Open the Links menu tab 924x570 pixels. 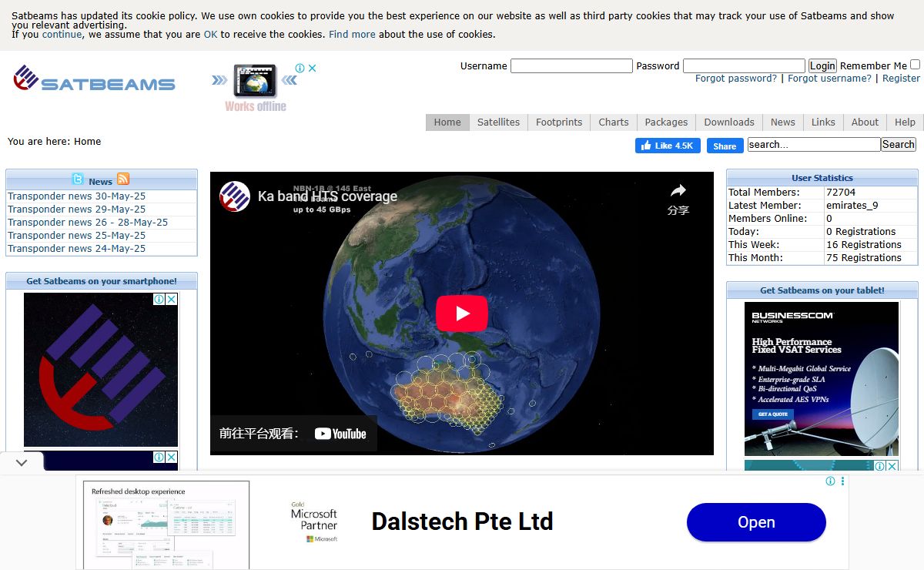[823, 122]
